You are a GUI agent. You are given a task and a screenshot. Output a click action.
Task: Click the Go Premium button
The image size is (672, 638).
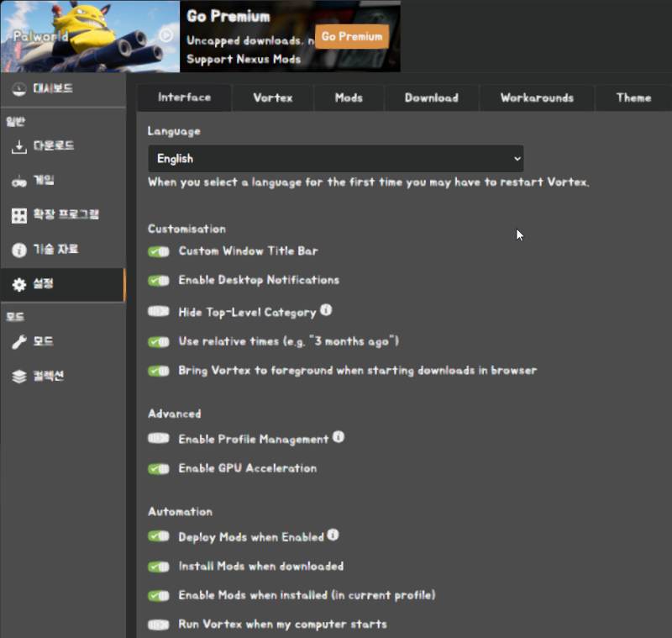tap(352, 37)
